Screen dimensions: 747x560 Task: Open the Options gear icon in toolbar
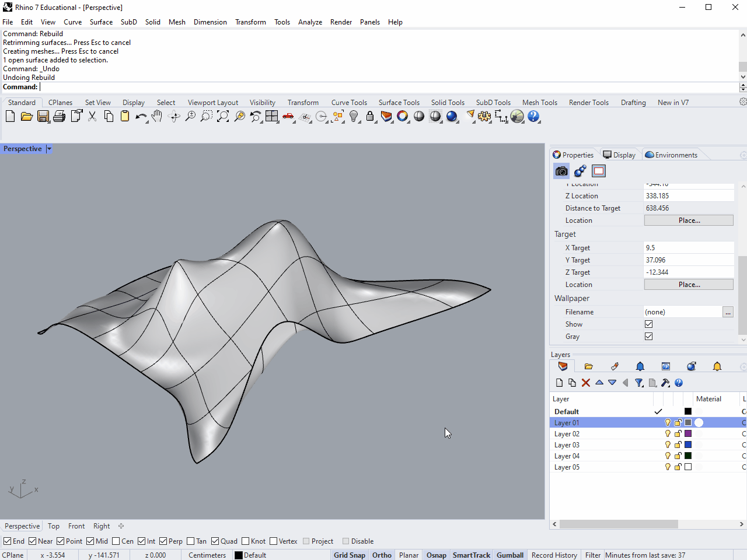[x=484, y=117]
